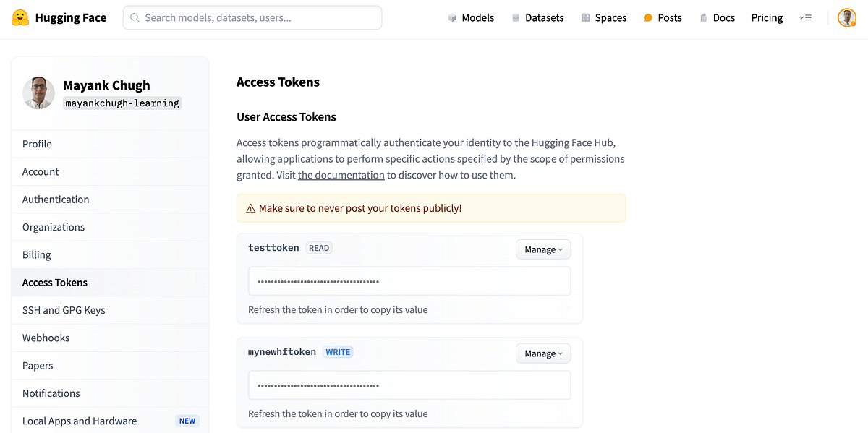Click the testtoken masked value field
Image resolution: width=868 pixels, height=433 pixels.
(409, 281)
